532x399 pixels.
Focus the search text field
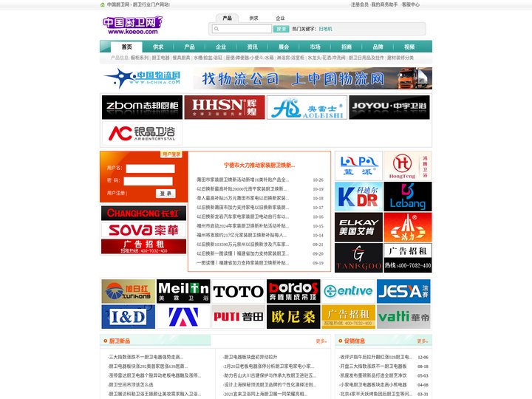click(x=242, y=29)
